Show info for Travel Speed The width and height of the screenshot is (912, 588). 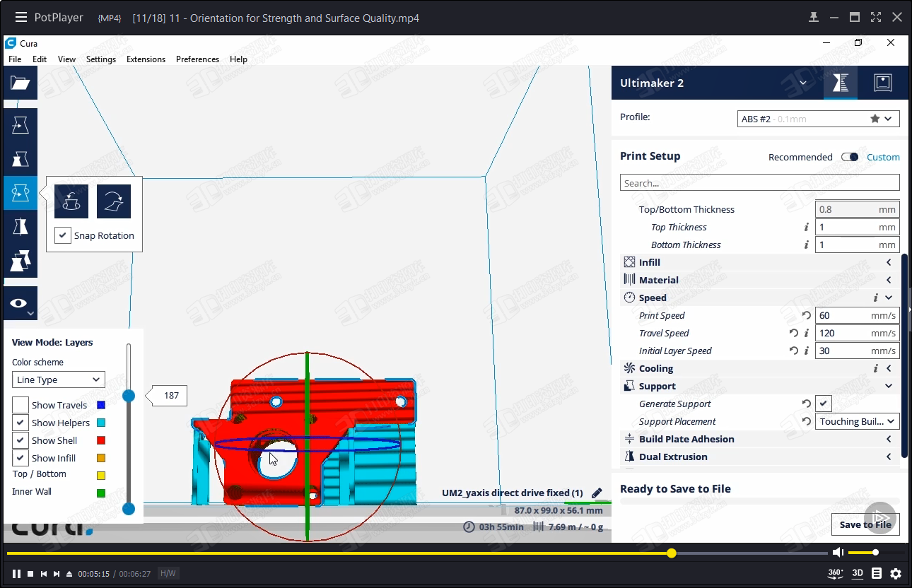pos(806,333)
